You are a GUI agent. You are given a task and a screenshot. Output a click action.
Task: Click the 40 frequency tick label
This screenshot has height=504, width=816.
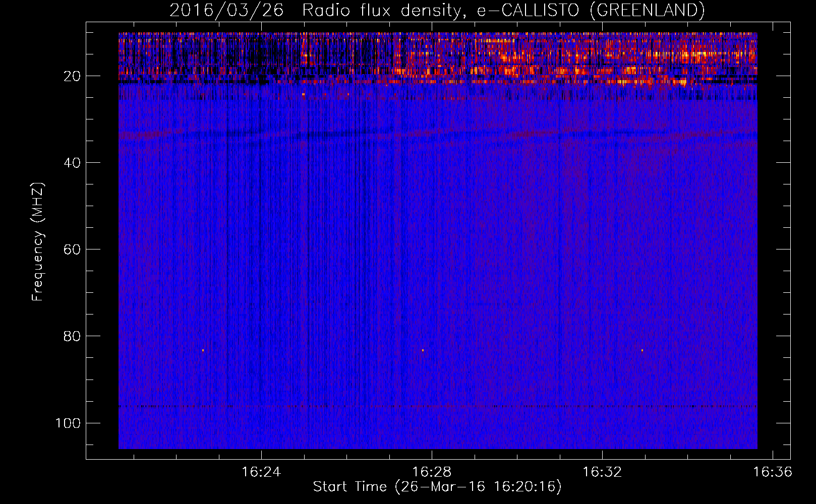[x=72, y=163]
